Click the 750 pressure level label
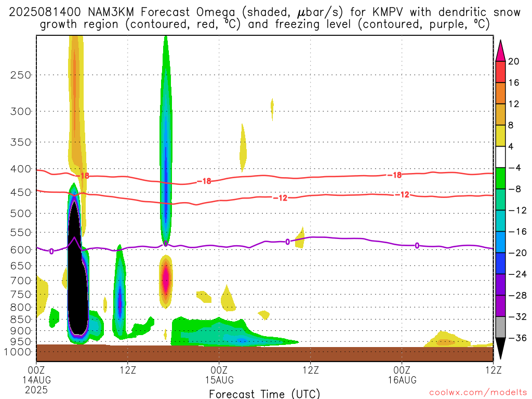The image size is (532, 399). coord(21,295)
